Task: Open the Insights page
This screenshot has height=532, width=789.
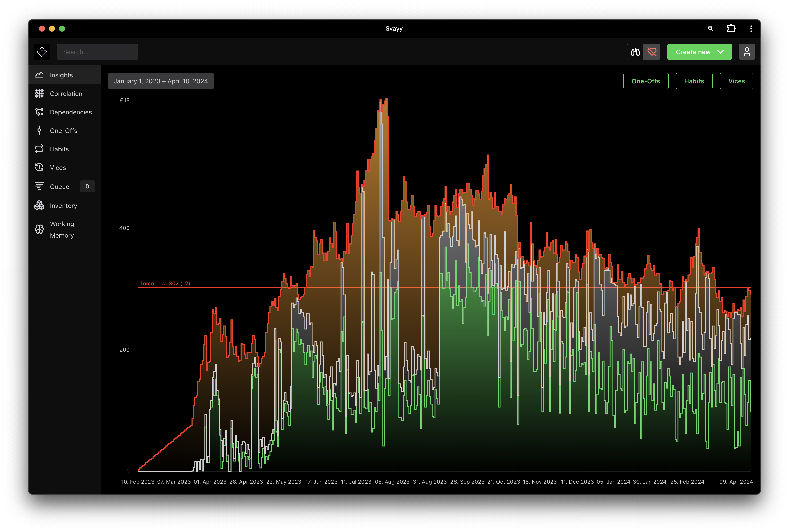Action: click(65, 75)
